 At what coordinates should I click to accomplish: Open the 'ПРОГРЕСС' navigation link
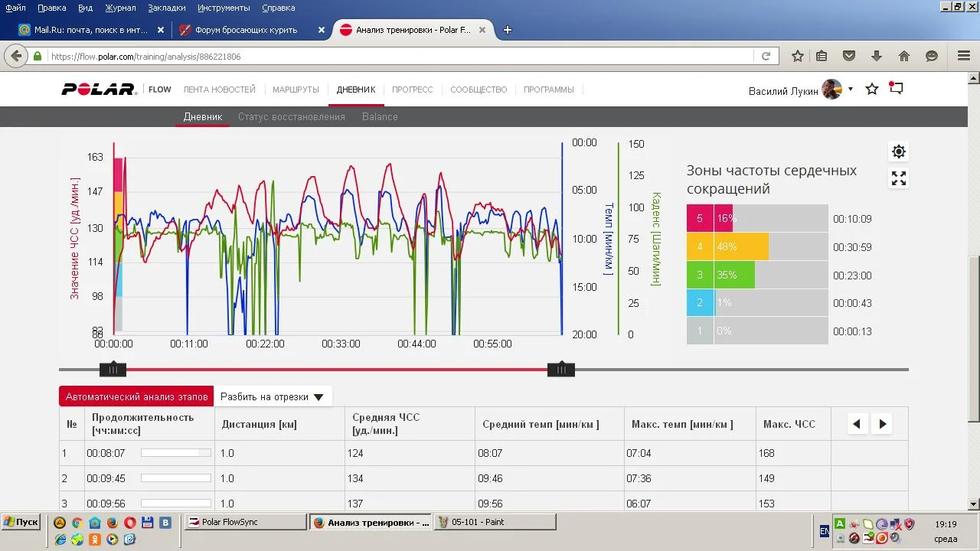coord(412,90)
